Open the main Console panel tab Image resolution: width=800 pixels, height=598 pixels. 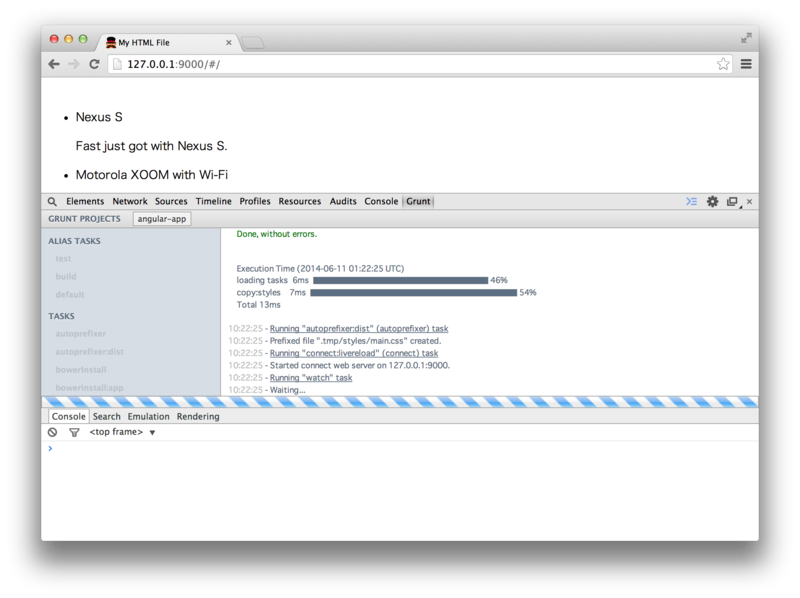click(x=381, y=202)
